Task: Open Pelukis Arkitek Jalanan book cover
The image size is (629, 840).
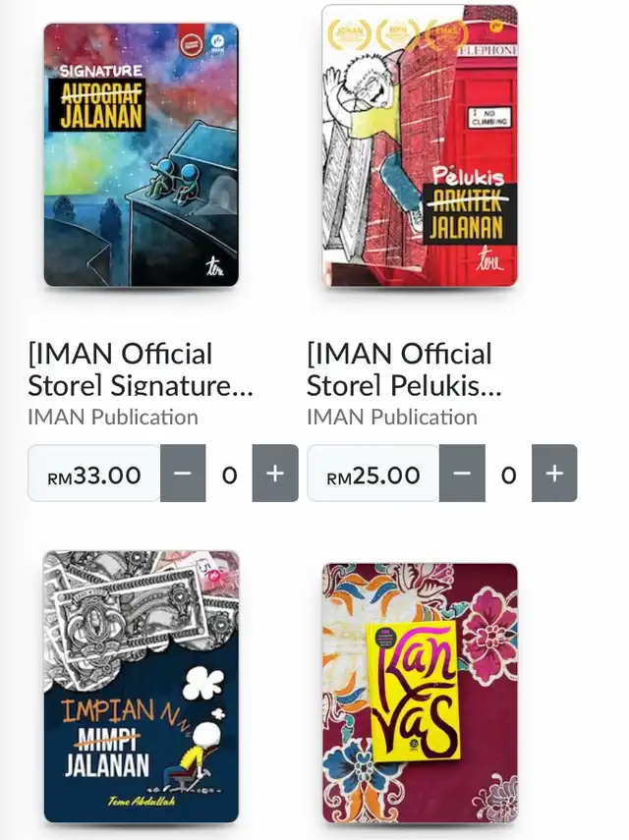Action: click(420, 145)
